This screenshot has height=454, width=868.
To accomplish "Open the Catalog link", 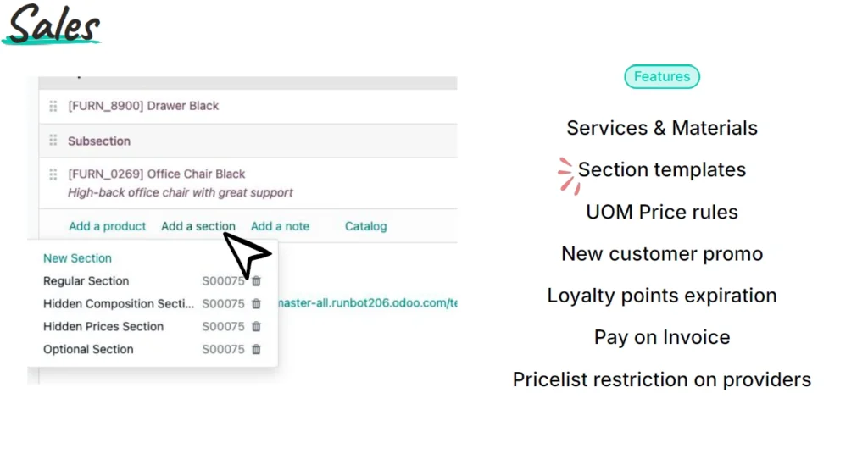I will (x=366, y=226).
